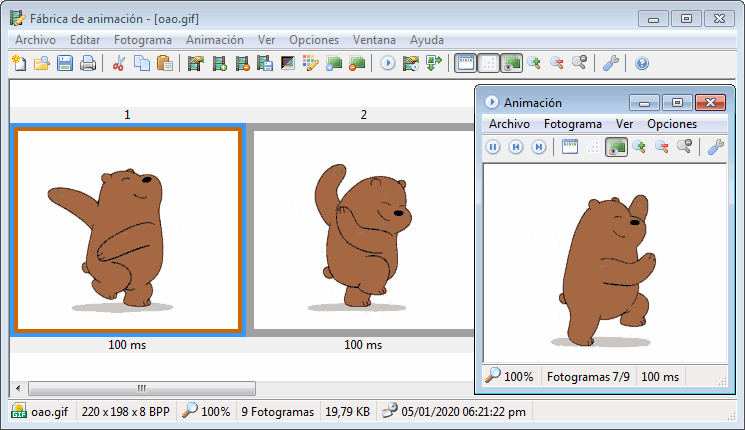Image resolution: width=745 pixels, height=430 pixels.
Task: Save the file with the floppy disk icon
Action: 65,63
